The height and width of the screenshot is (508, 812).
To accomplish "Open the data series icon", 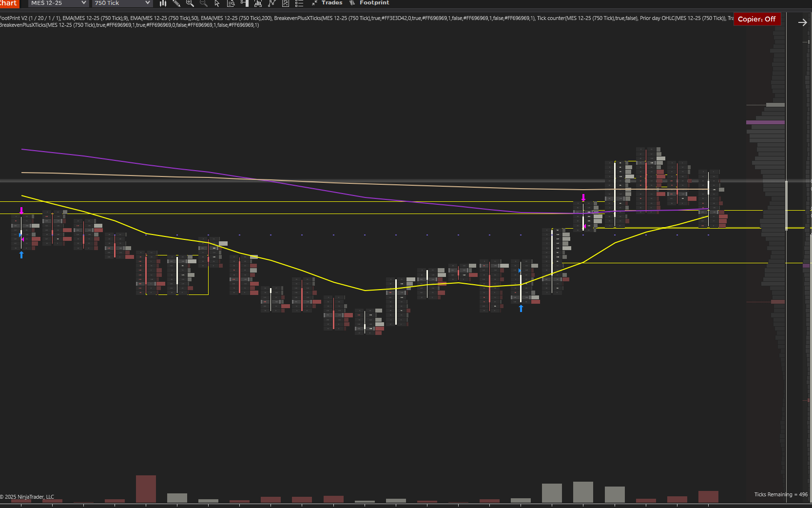I will 258,3.
